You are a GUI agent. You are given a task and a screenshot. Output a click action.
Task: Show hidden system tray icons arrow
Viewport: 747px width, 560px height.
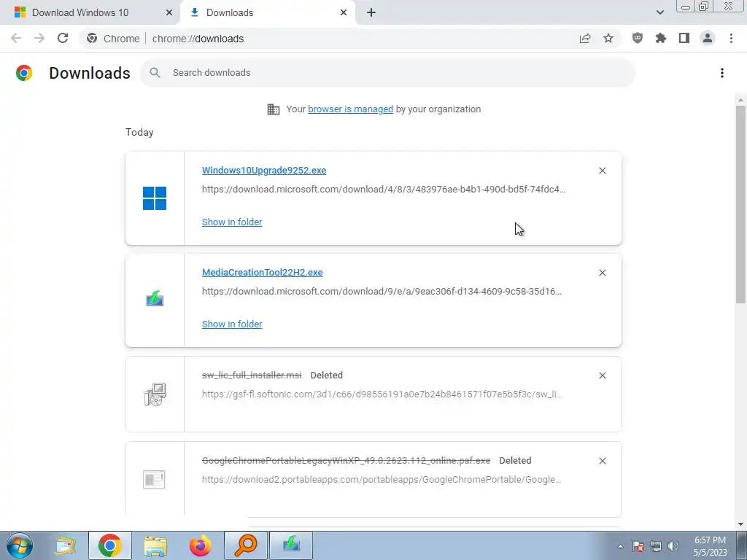(620, 546)
